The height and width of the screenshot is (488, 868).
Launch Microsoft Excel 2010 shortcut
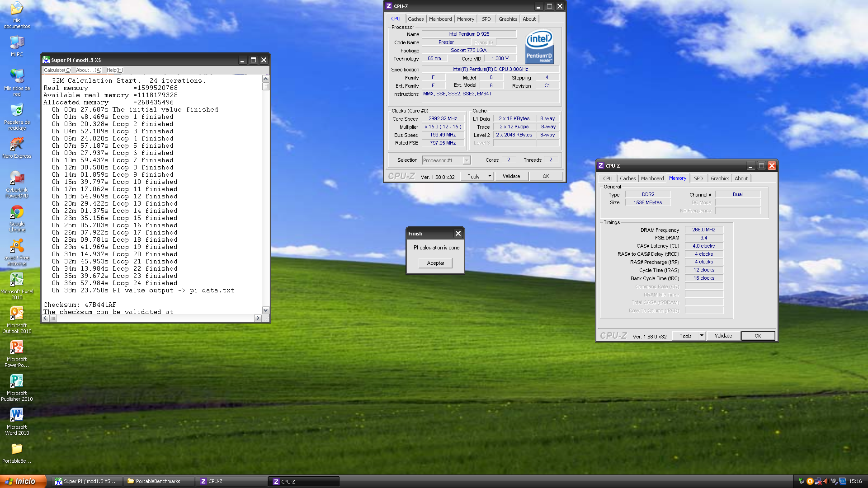(x=17, y=286)
